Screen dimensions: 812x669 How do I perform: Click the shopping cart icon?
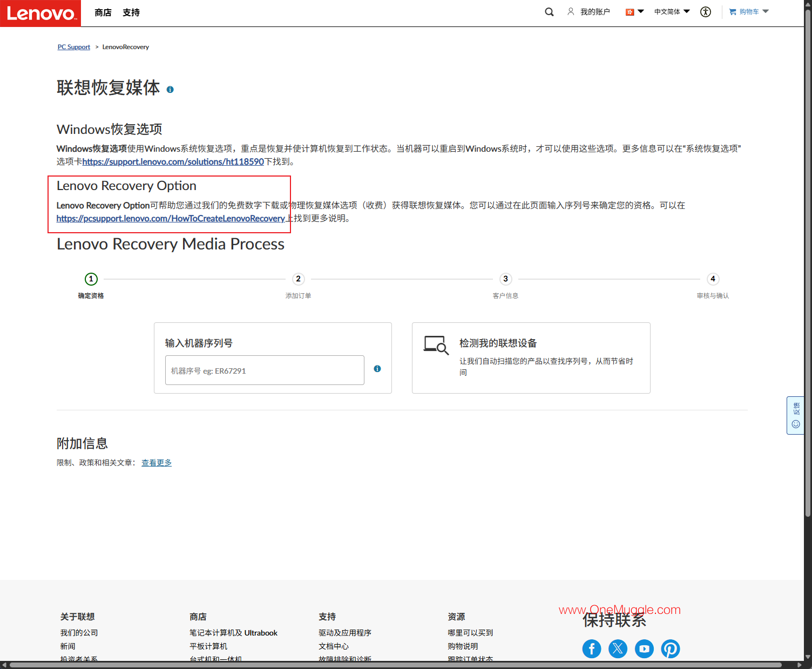click(733, 12)
